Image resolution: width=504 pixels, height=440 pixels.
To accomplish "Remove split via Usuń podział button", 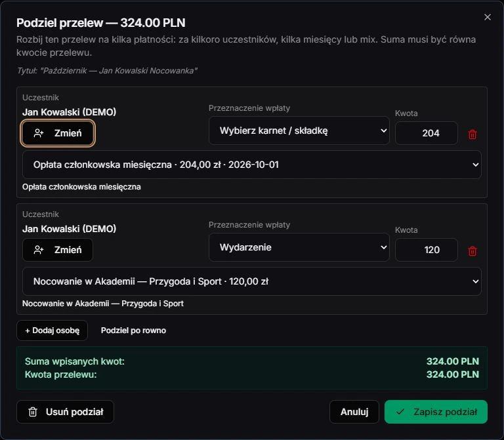I will pyautogui.click(x=65, y=412).
